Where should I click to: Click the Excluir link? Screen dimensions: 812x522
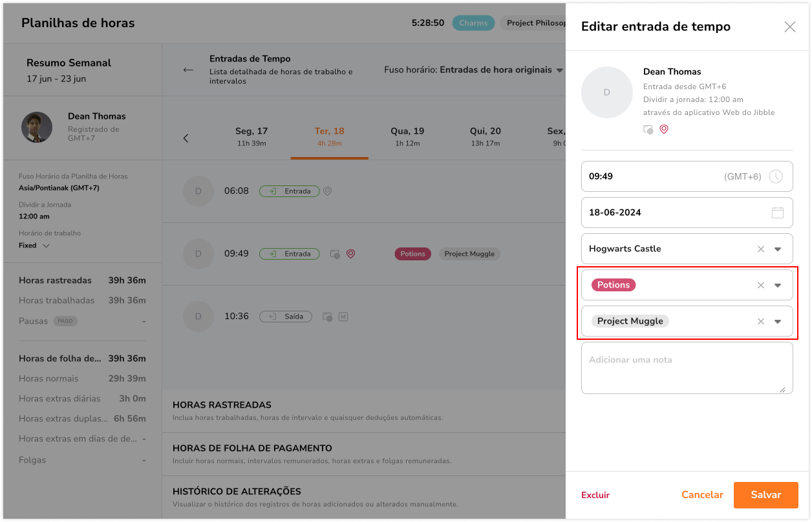pos(595,495)
